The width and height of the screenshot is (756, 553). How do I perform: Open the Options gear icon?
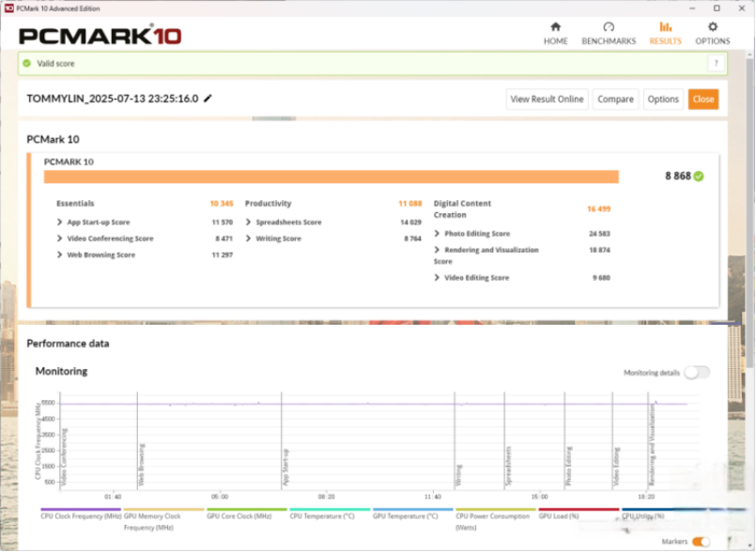[713, 27]
